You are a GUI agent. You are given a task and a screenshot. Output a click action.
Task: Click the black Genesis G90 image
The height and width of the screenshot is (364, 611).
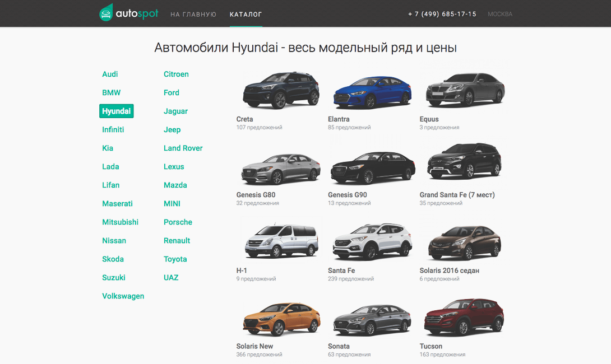[373, 168]
